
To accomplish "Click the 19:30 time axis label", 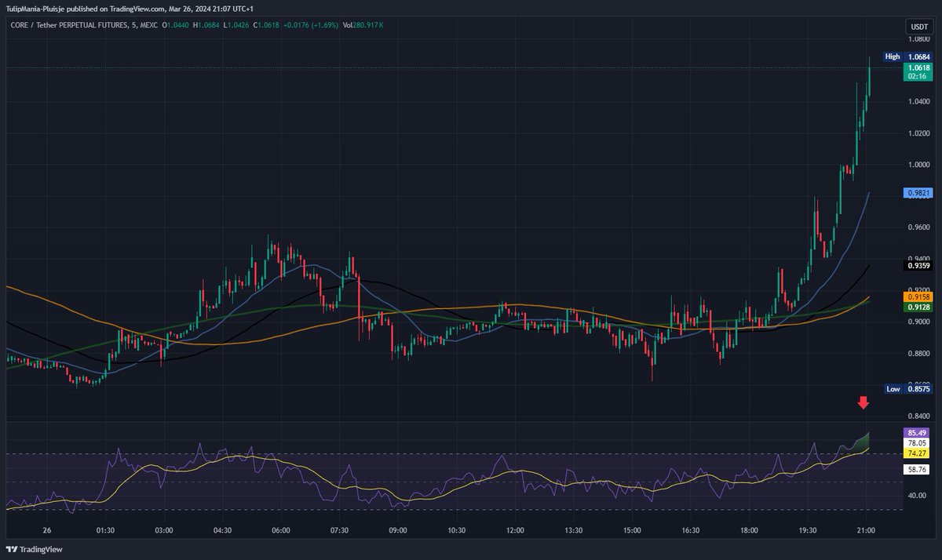I will click(808, 531).
